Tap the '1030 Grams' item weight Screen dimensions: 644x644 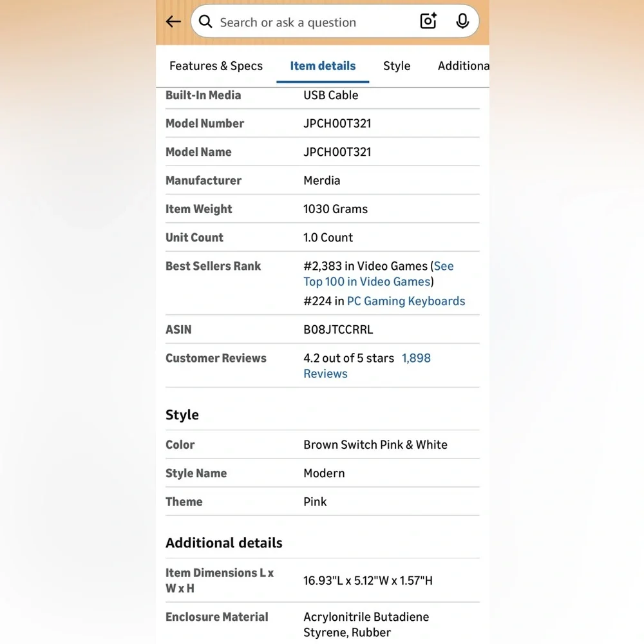click(x=335, y=209)
